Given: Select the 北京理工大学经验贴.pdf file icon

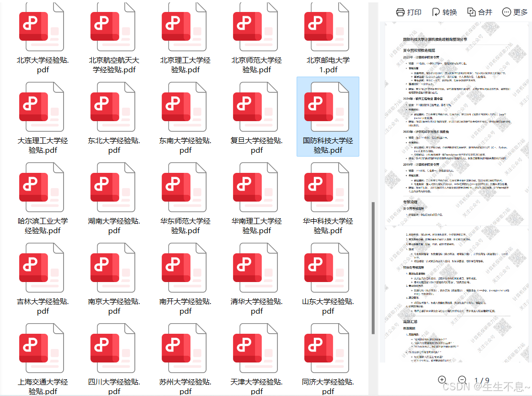Looking at the screenshot, I should [x=184, y=27].
